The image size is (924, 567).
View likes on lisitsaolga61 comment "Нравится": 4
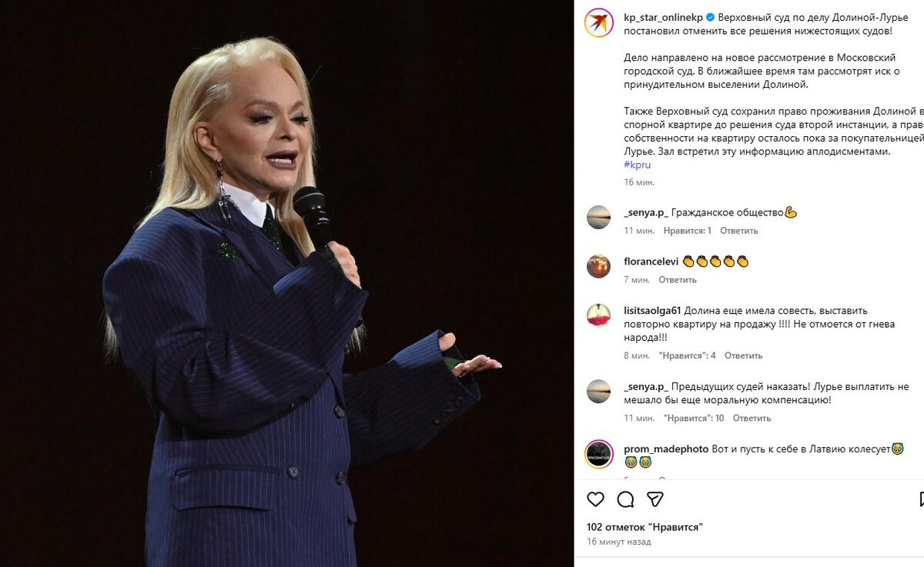(688, 355)
